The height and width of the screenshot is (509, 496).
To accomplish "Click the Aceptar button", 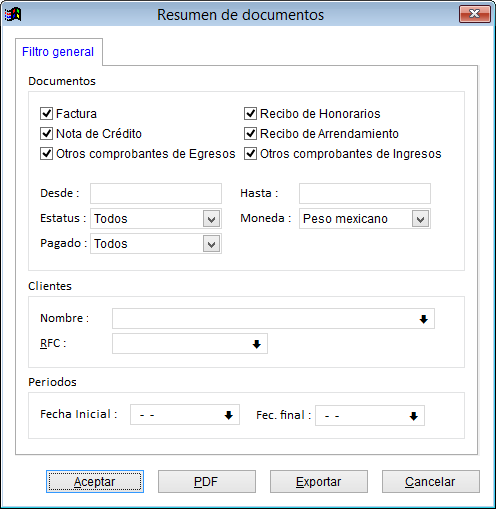I will tap(95, 482).
